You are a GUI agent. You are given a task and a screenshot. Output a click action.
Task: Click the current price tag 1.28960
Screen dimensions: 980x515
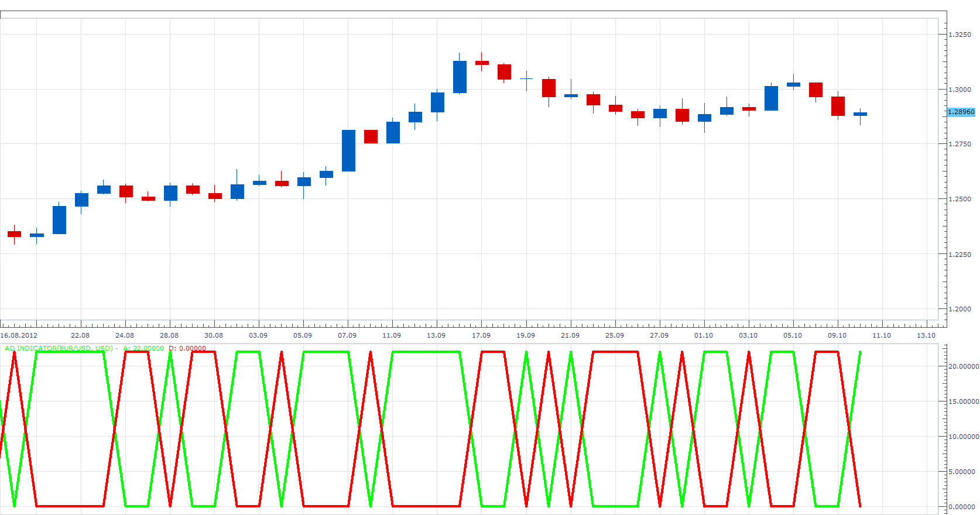click(961, 112)
